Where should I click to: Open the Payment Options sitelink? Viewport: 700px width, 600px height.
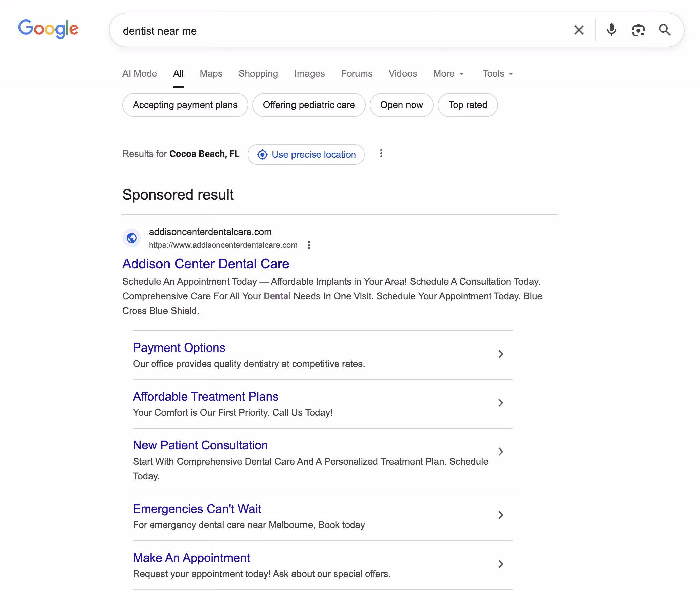[x=179, y=348]
